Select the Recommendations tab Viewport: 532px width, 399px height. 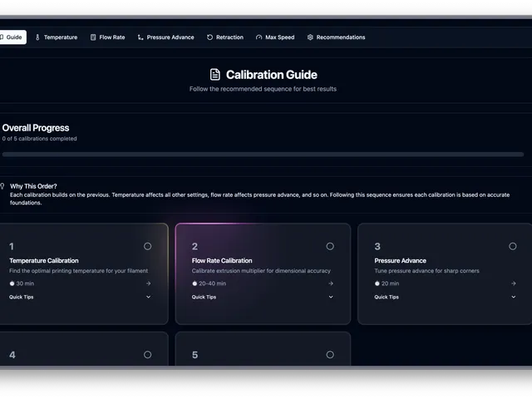[x=336, y=37]
